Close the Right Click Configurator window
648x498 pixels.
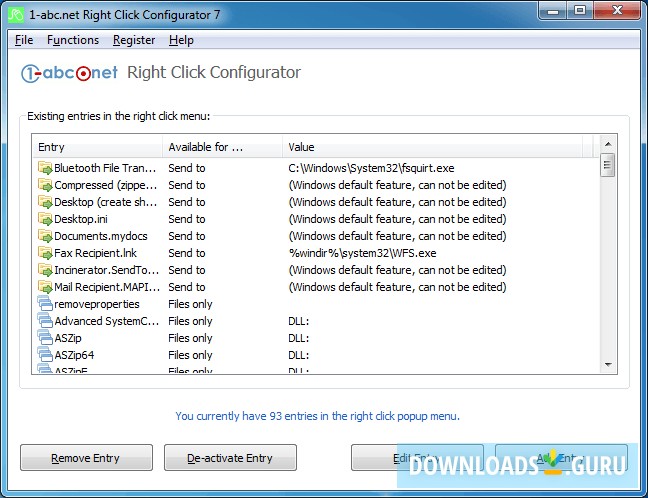pos(617,11)
